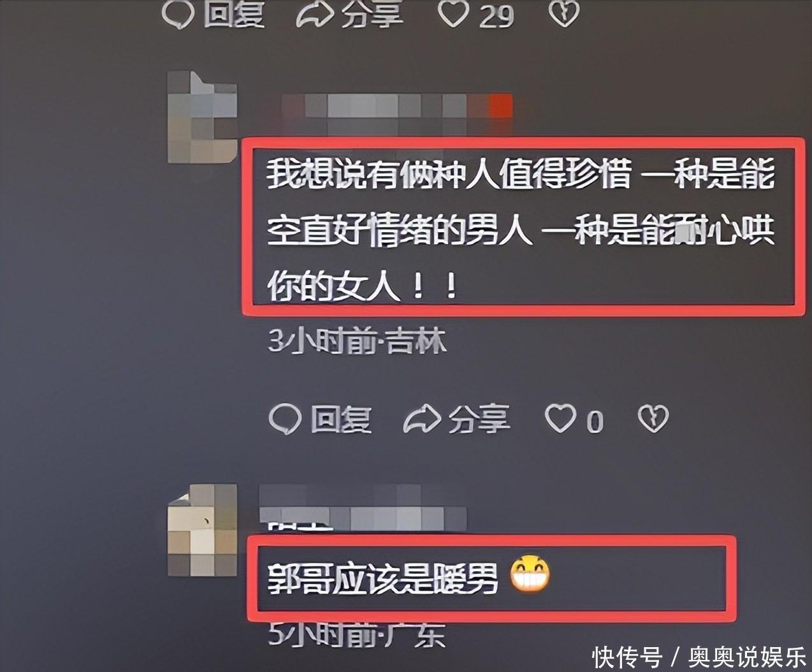Like the 吉林 comment showing 0 likes
The height and width of the screenshot is (672, 812).
pos(560,419)
